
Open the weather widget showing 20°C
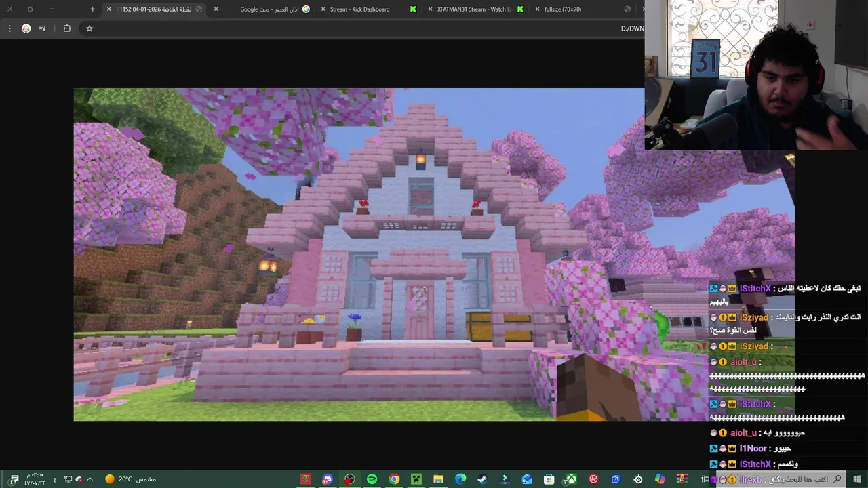(130, 479)
